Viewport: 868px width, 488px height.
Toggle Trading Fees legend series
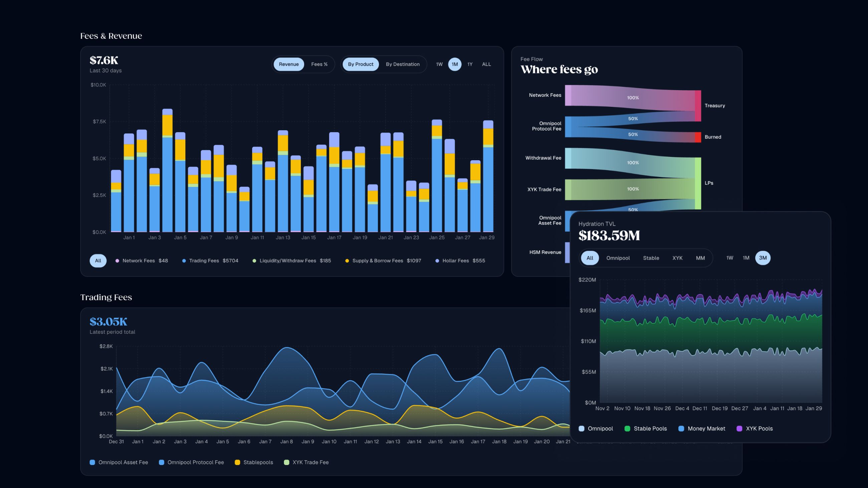pos(204,261)
